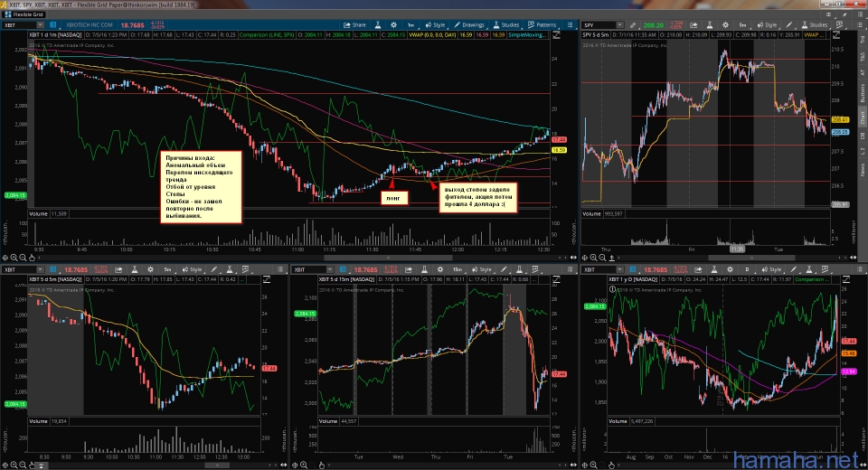
Task: Click zoom out magnifier below main chart
Action: tap(23, 258)
